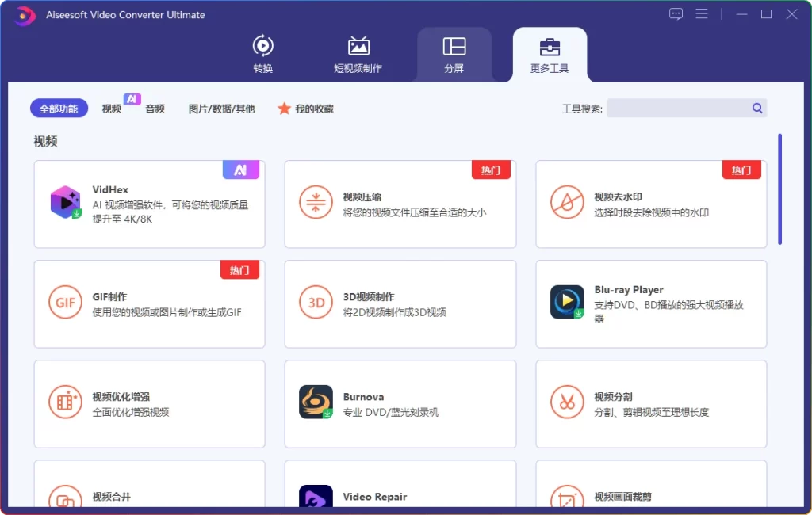This screenshot has width=812, height=515.
Task: Click description 选择时段去除视频中的水印
Action: click(x=652, y=212)
